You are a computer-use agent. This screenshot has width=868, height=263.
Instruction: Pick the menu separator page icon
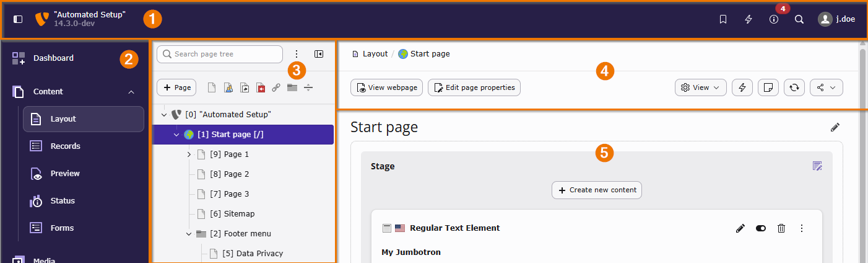308,88
